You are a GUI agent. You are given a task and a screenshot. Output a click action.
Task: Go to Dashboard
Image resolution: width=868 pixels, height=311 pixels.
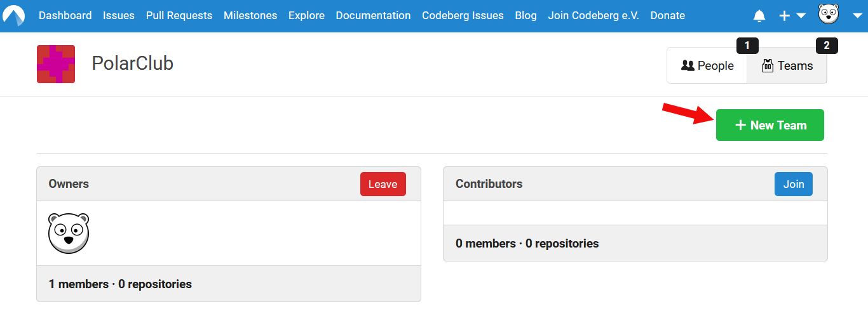pyautogui.click(x=65, y=16)
